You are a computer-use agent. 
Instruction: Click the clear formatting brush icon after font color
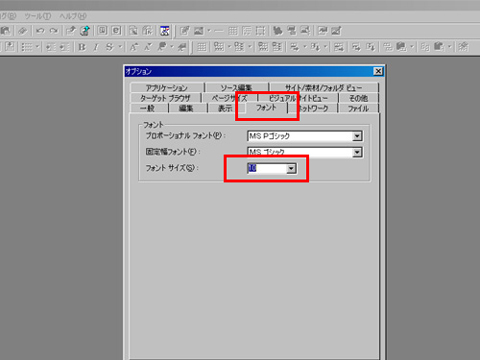[182, 47]
